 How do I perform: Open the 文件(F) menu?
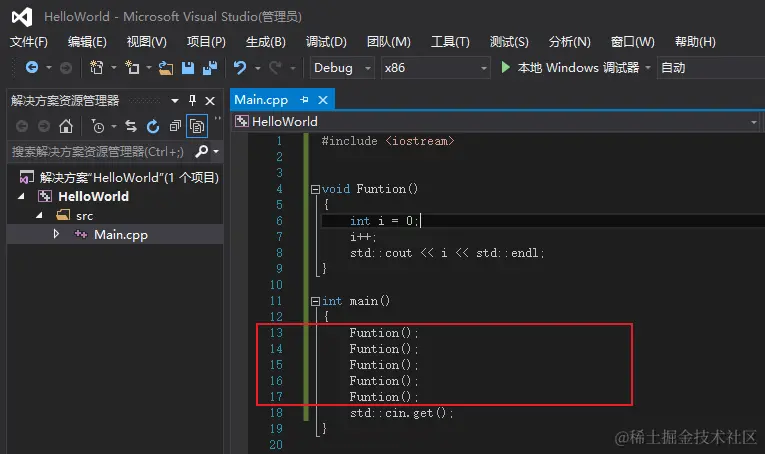(x=29, y=42)
